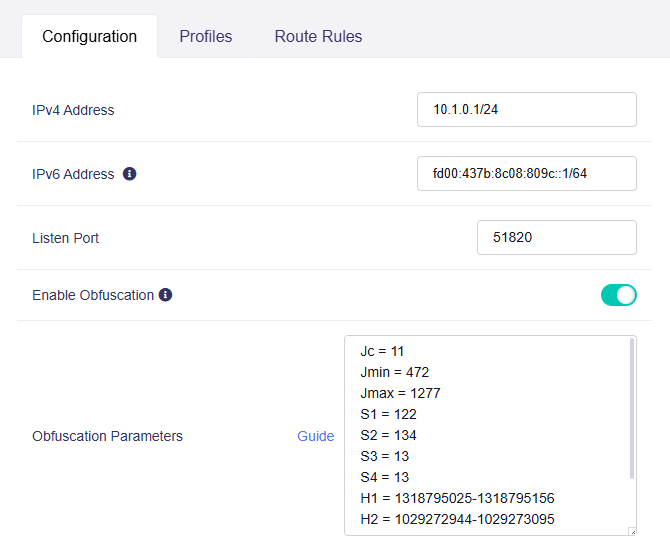The width and height of the screenshot is (670, 550).
Task: Click the Jc = 11 line
Action: pyautogui.click(x=382, y=351)
